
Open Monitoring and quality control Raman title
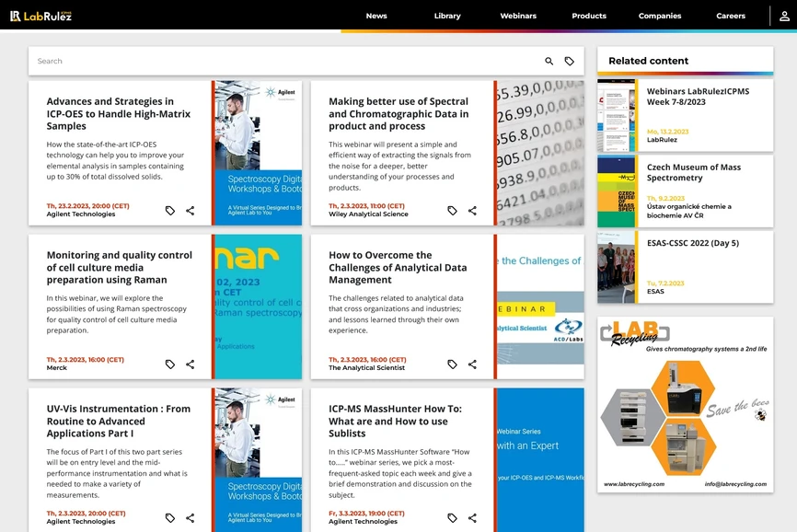click(x=120, y=267)
